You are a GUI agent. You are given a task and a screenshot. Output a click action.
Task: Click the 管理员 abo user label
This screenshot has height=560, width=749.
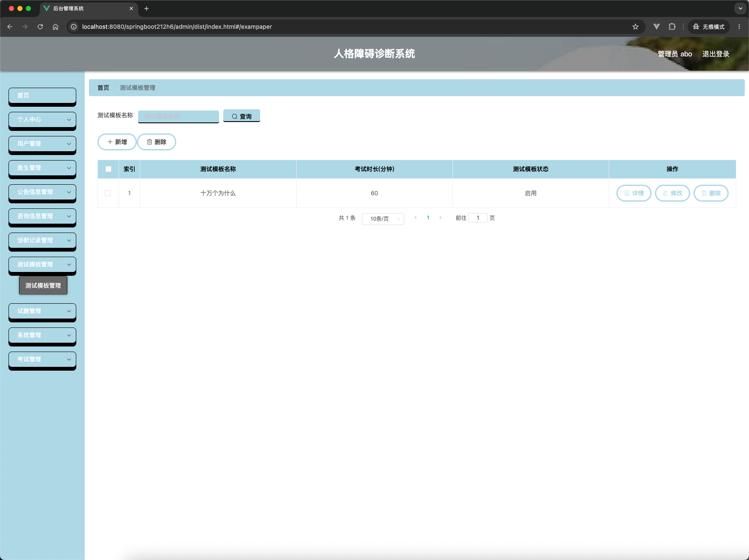coord(675,54)
